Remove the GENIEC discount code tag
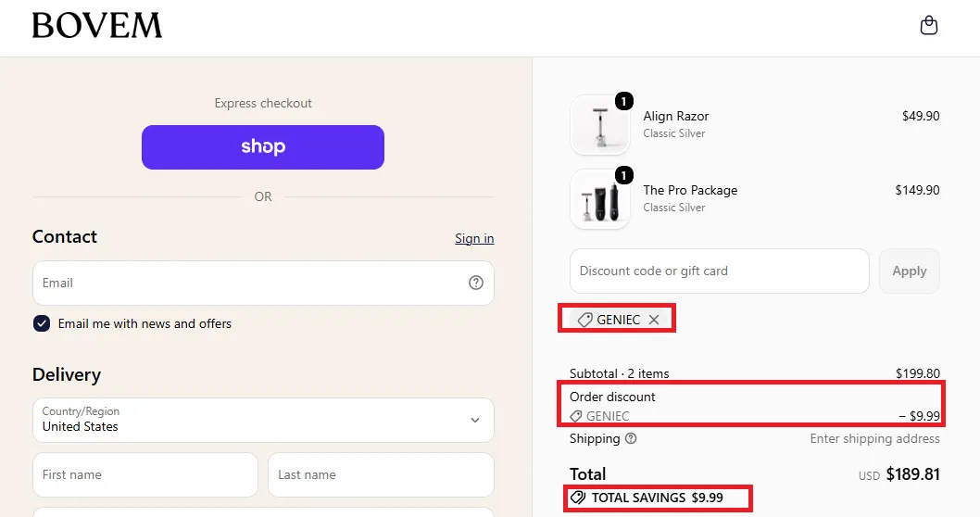 point(654,320)
